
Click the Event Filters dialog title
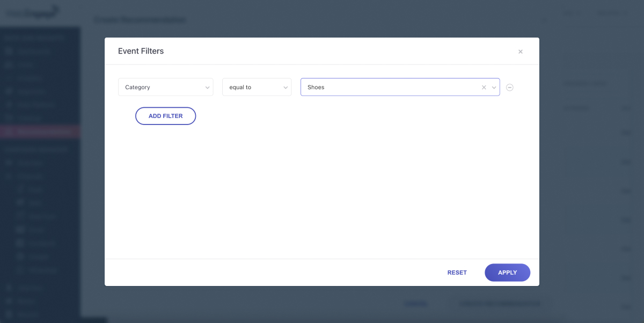pos(141,52)
